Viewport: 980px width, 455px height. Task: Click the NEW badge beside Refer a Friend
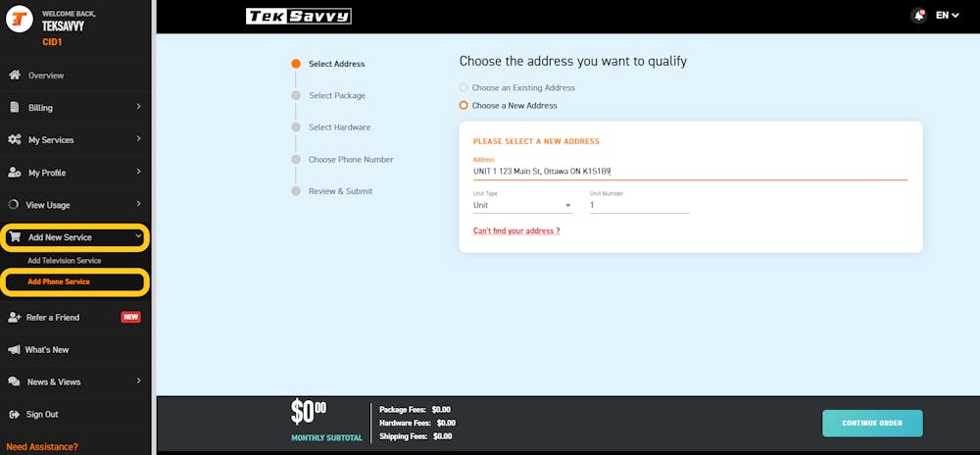[130, 317]
